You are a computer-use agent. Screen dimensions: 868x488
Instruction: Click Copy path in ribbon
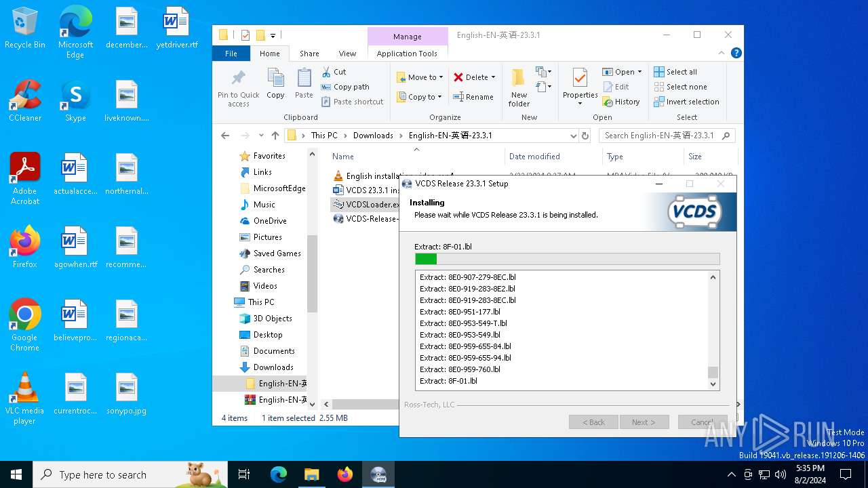[345, 87]
